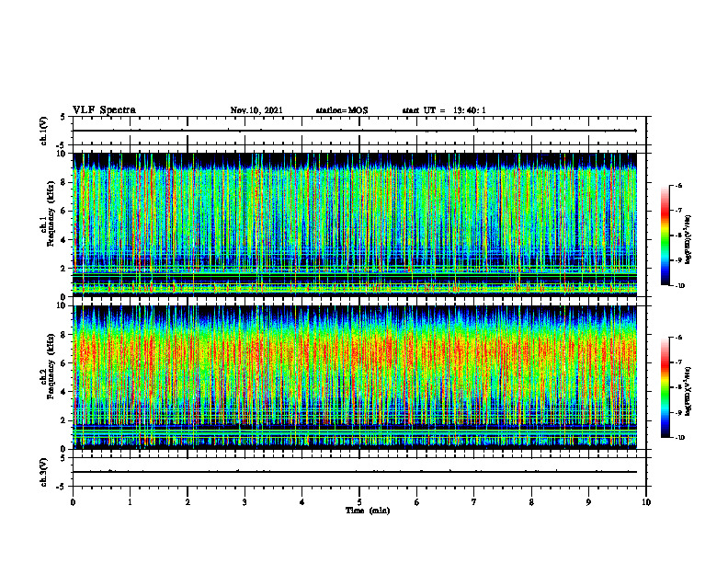Click the ch.3 voltage waveform trace
Viewport: 728px width, 563px height.
[355, 472]
